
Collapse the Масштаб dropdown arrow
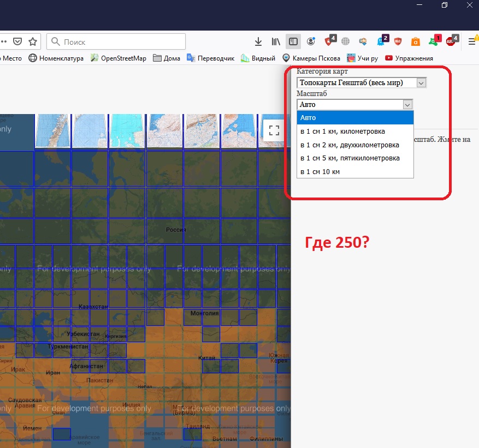(407, 104)
